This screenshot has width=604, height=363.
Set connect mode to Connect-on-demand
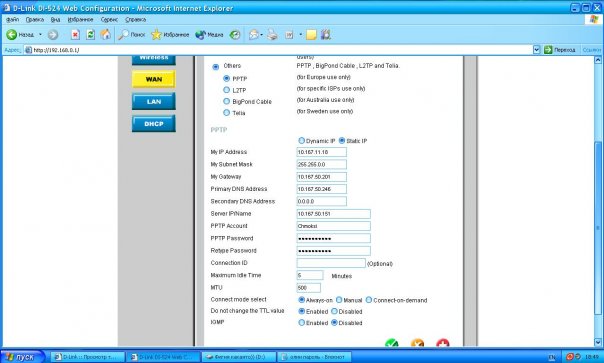[369, 300]
